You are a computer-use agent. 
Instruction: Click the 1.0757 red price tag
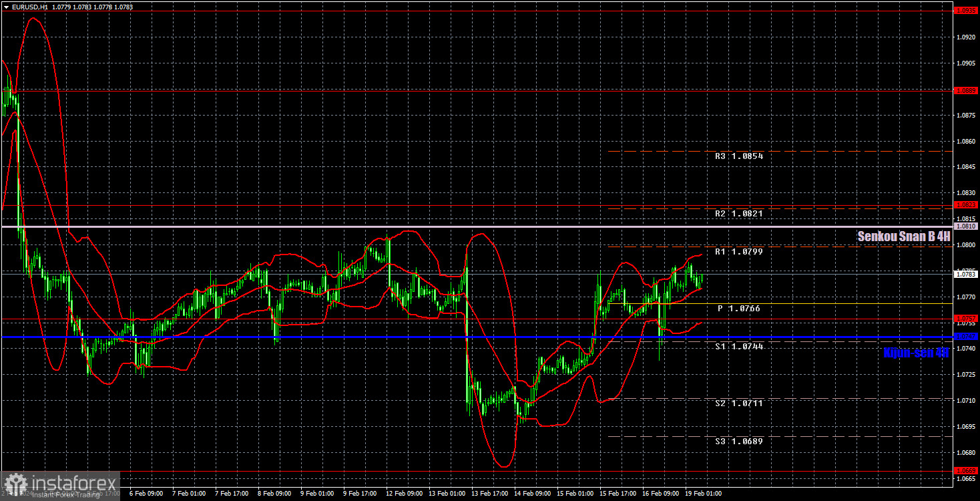[967, 318]
